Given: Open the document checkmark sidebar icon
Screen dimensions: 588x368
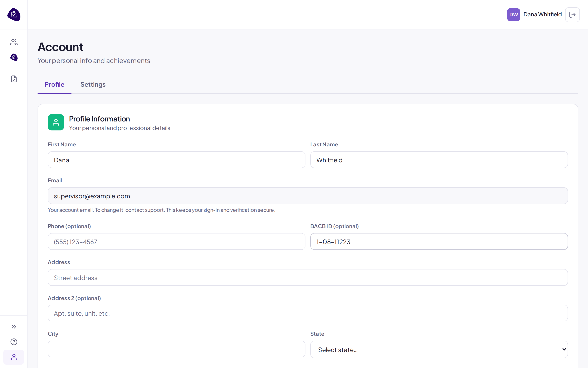Looking at the screenshot, I should click(14, 79).
